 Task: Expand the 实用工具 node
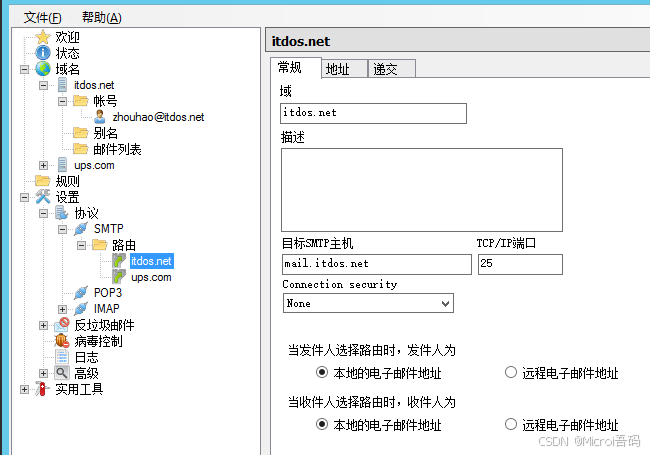click(24, 390)
